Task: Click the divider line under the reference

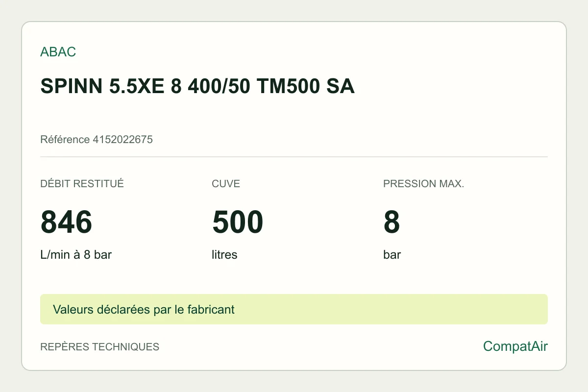Action: click(294, 157)
